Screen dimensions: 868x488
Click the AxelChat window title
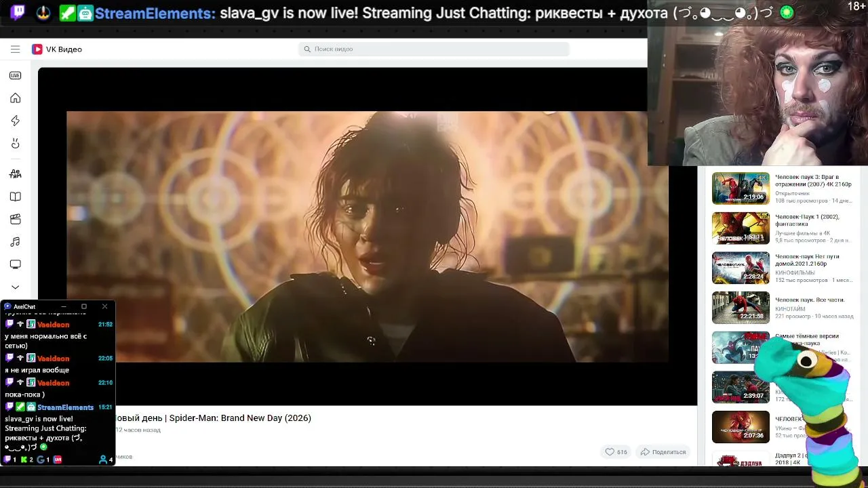[24, 306]
